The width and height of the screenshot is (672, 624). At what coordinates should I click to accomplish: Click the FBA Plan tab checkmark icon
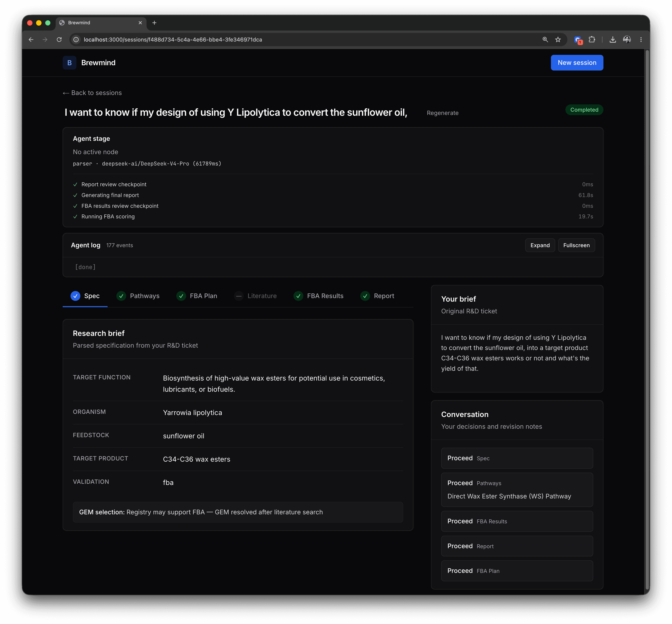(181, 296)
